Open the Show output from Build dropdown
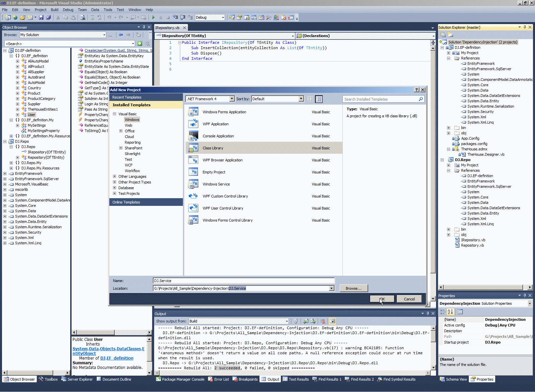This screenshot has height=392, width=535. [x=287, y=321]
